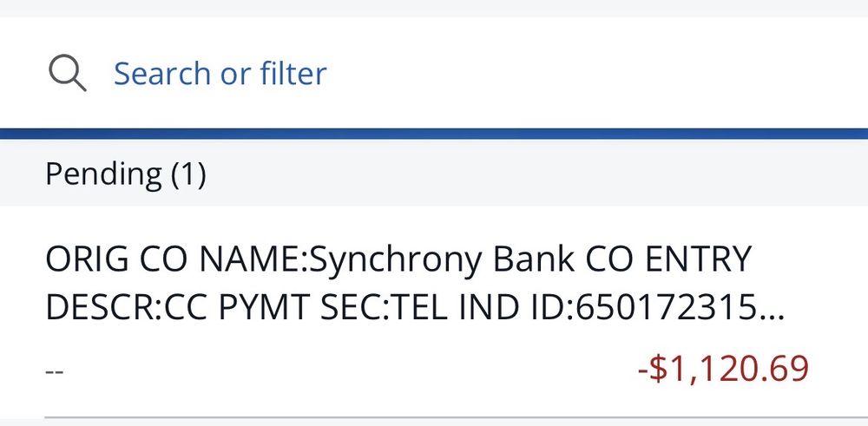Click the word "Search" in the search placeholder
The height and width of the screenshot is (426, 868).
coord(162,73)
